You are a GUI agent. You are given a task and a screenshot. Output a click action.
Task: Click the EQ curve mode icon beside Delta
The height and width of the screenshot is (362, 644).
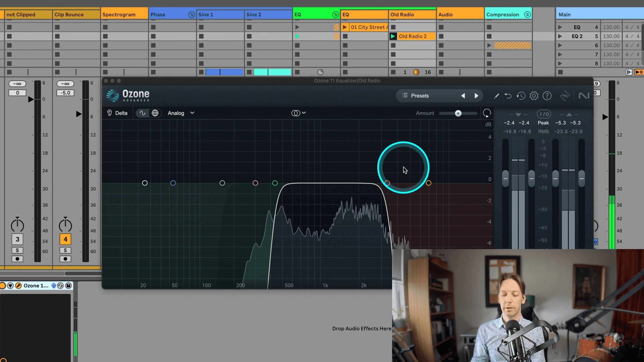click(142, 113)
